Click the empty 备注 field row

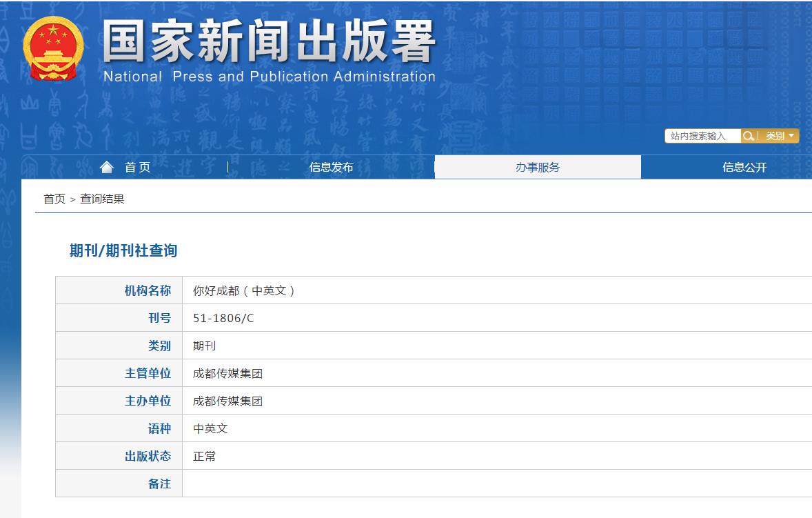pos(345,484)
